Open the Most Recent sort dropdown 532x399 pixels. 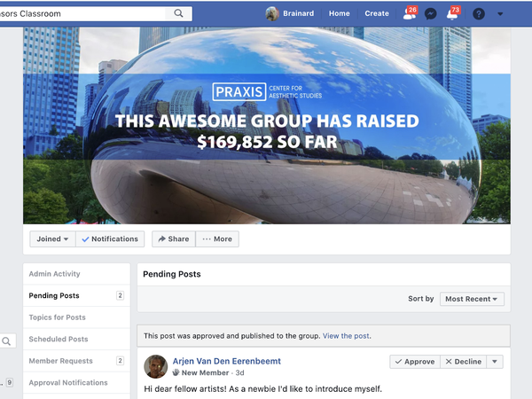(x=472, y=299)
